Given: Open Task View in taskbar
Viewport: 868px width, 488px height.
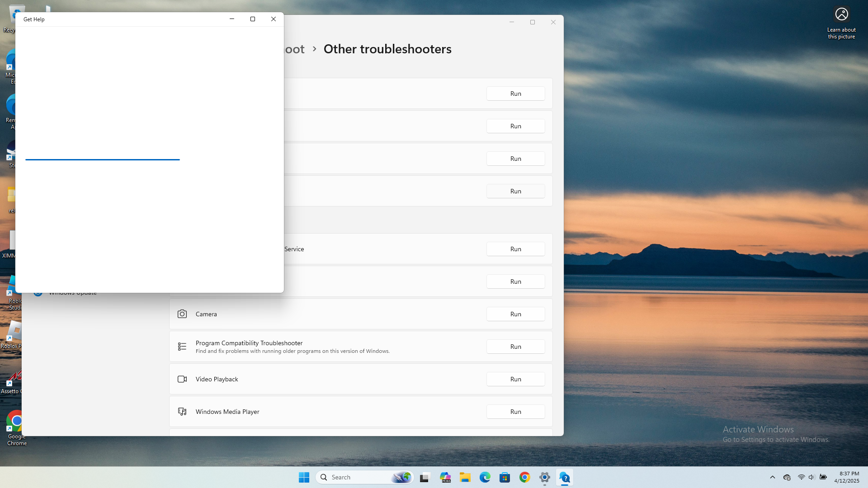Looking at the screenshot, I should pyautogui.click(x=425, y=477).
